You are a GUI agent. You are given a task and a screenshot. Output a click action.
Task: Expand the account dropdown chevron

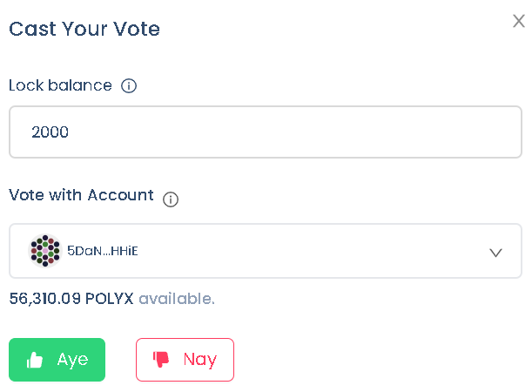[495, 253]
